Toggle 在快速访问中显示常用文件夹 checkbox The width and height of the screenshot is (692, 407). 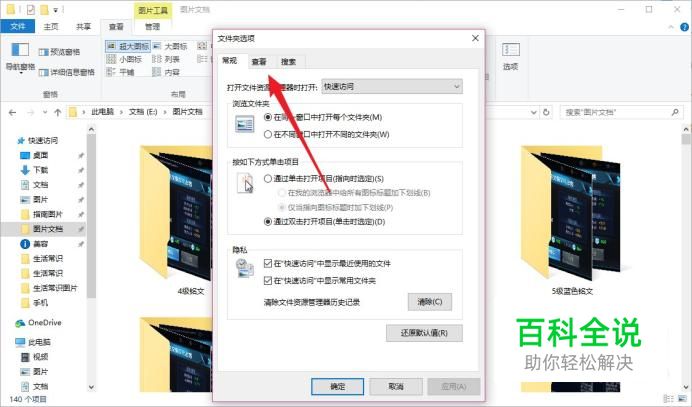coord(267,280)
